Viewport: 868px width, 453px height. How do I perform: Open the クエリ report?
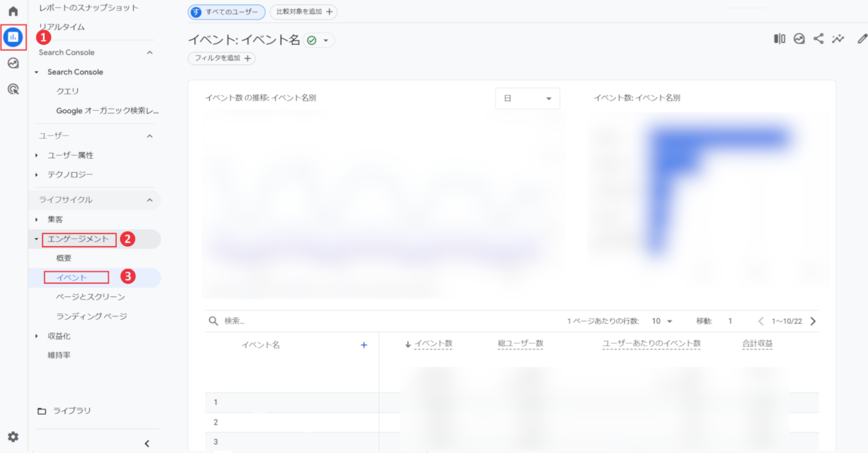[x=67, y=91]
